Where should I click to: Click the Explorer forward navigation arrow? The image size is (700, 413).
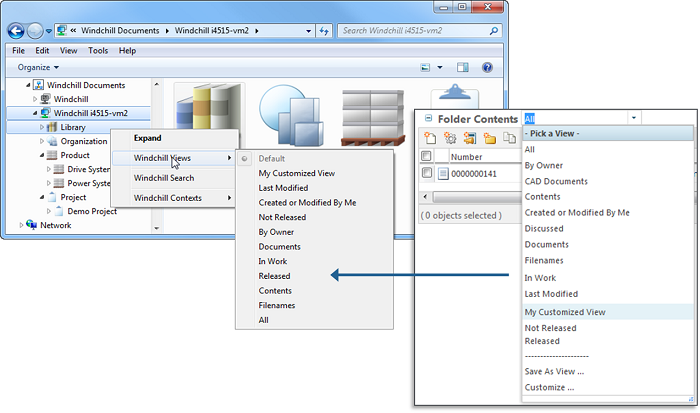(35, 31)
